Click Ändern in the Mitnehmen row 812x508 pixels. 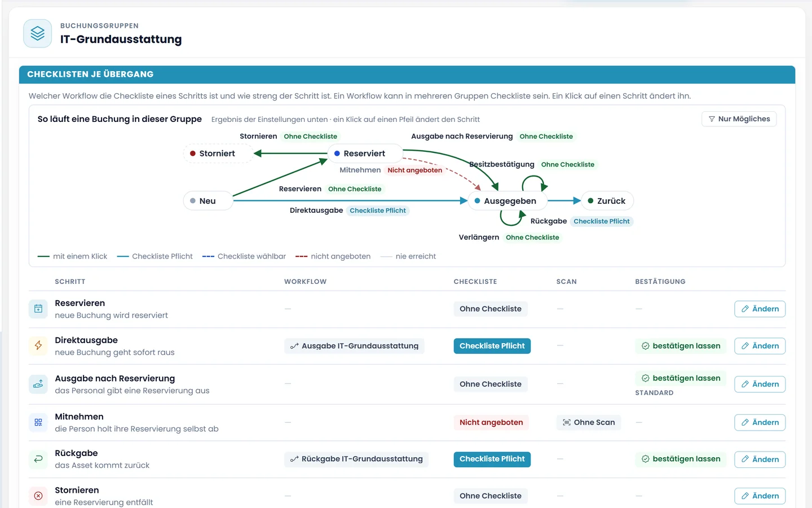click(x=760, y=422)
